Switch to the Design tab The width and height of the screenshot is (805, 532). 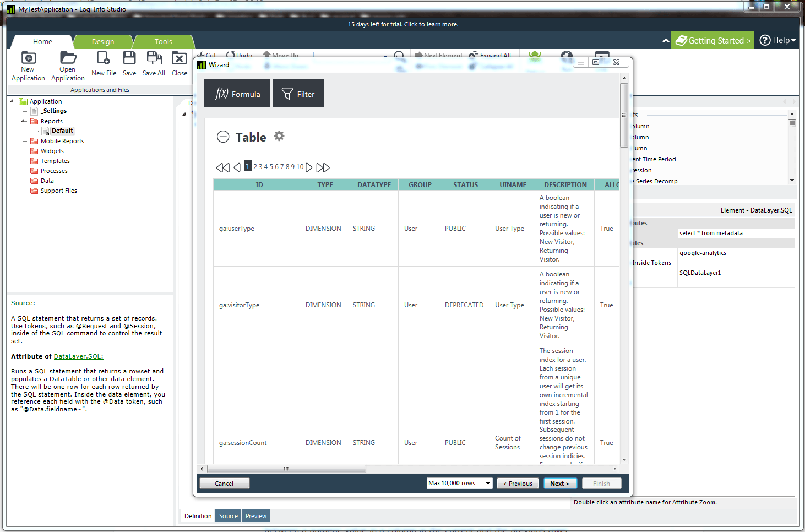click(x=103, y=41)
